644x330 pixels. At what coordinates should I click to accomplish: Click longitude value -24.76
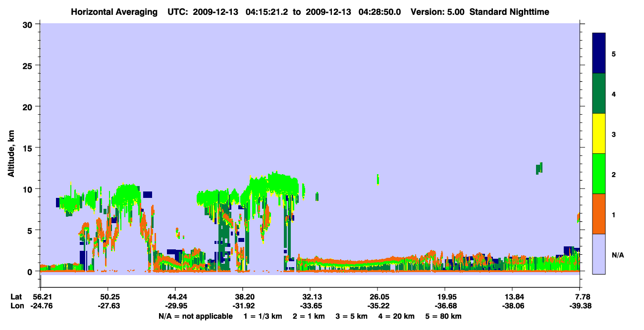(41, 306)
